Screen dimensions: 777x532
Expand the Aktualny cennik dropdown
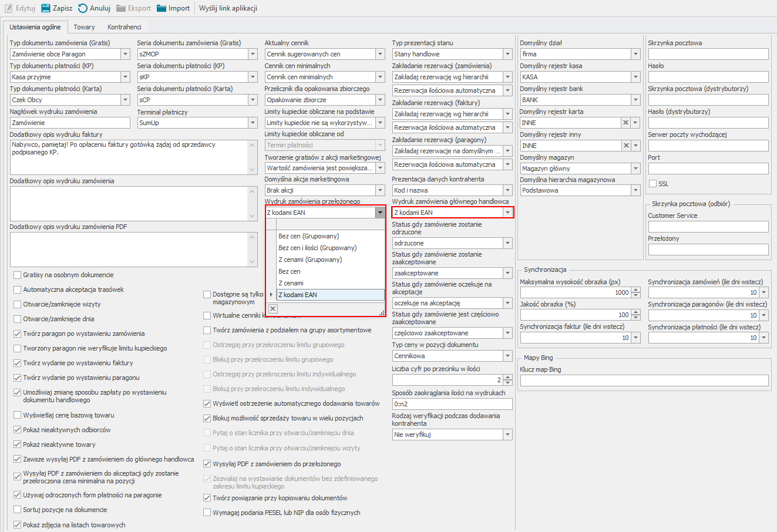pos(380,54)
